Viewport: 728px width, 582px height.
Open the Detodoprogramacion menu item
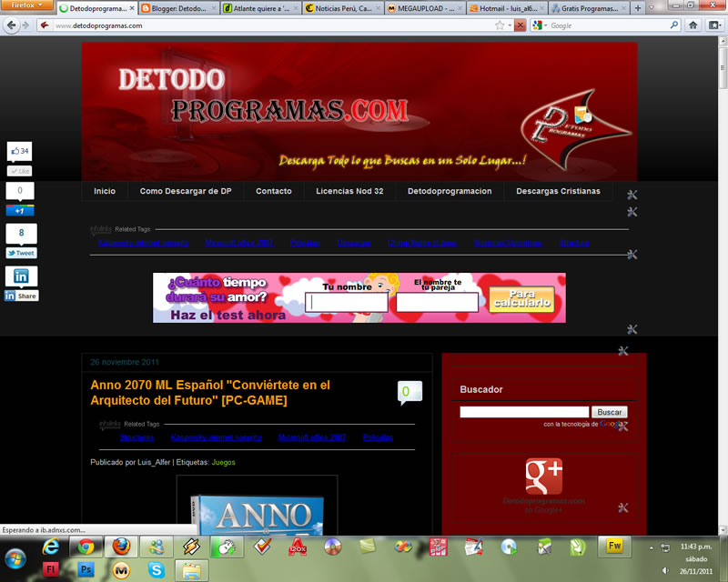pos(450,191)
